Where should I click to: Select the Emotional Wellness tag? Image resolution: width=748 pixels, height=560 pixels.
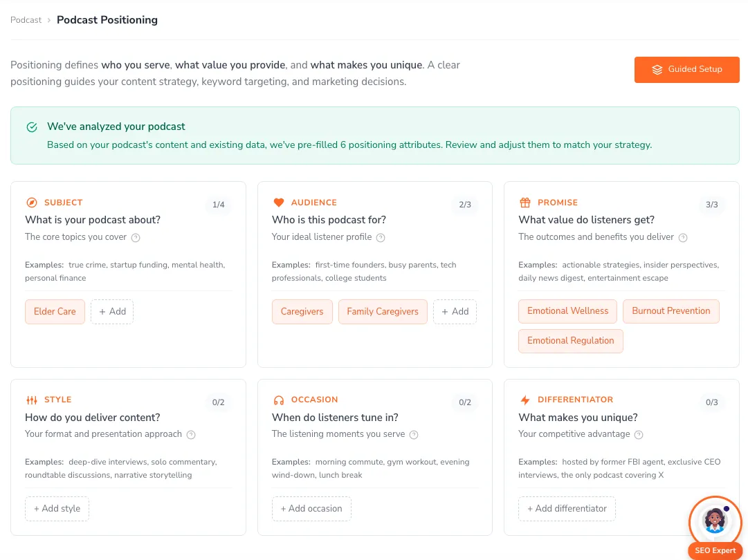pyautogui.click(x=567, y=311)
